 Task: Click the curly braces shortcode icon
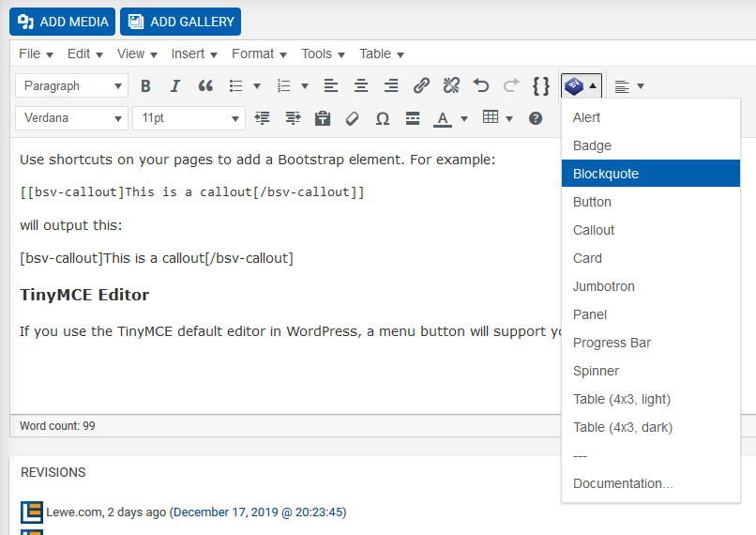[541, 85]
